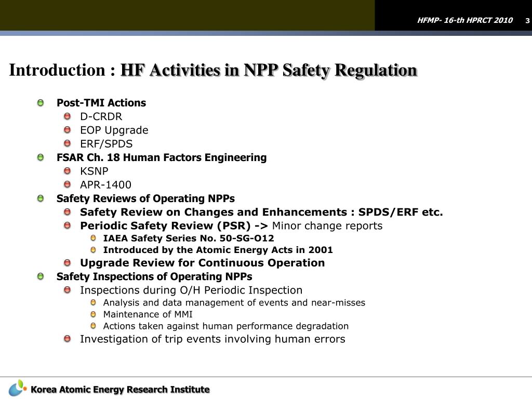Image resolution: width=532 pixels, height=399 pixels.
Task: Select the 'KSNP' line
Action: (94, 171)
